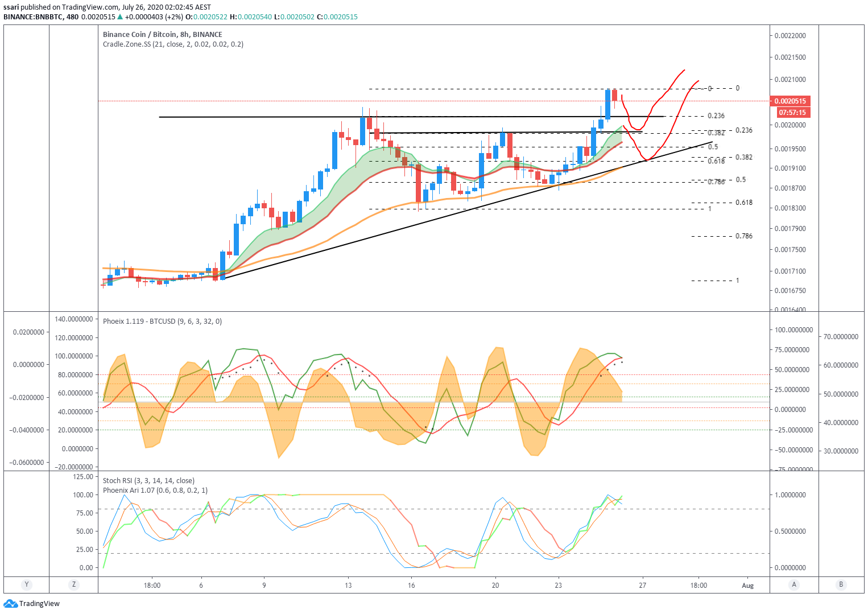Click the 70.0000000 right axis label

click(841, 337)
